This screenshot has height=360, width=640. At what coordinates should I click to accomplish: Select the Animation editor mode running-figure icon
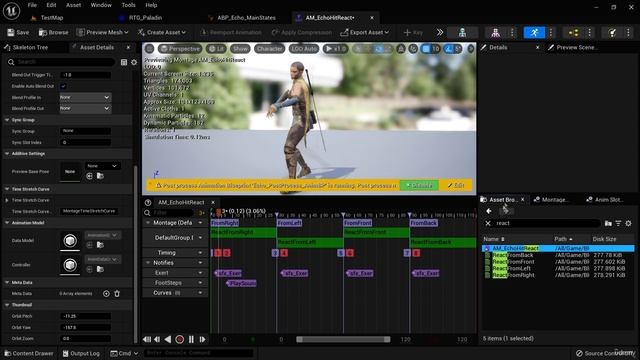[534, 33]
